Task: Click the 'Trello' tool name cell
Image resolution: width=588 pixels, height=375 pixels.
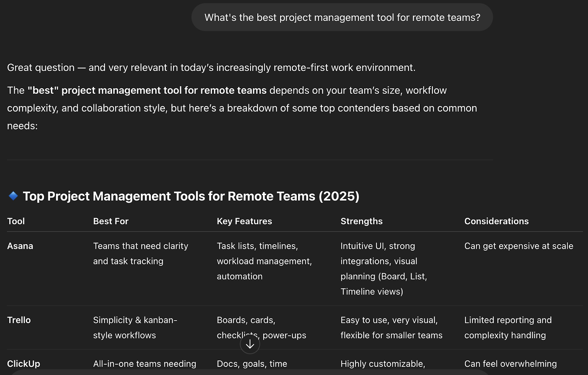Action: point(19,320)
